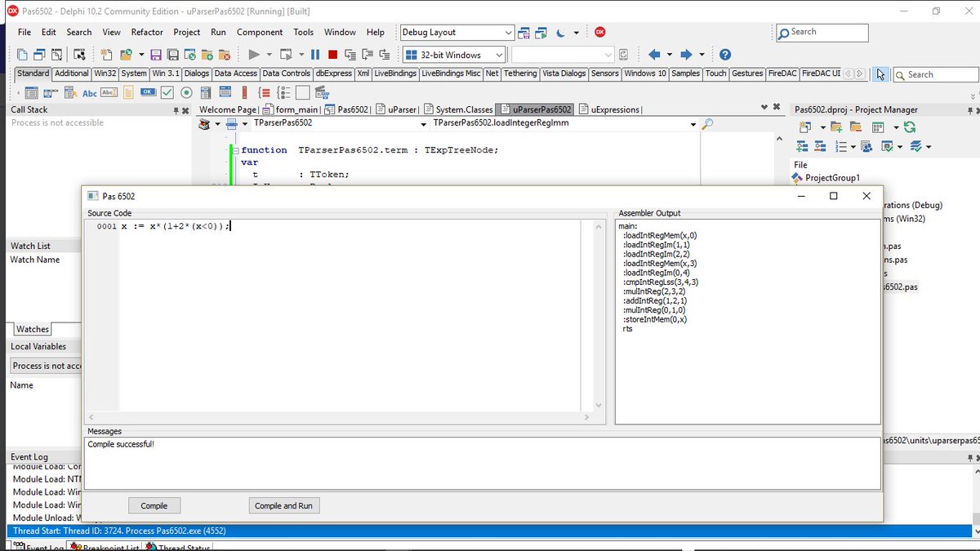Click the Compile and Run button

click(x=283, y=506)
